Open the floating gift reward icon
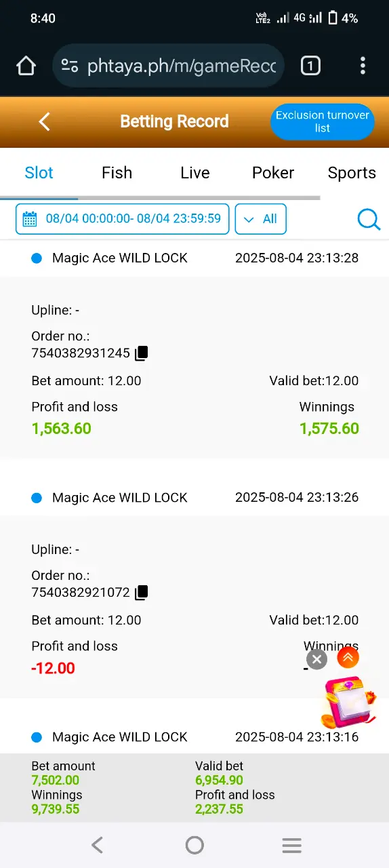The height and width of the screenshot is (868, 389). (348, 702)
